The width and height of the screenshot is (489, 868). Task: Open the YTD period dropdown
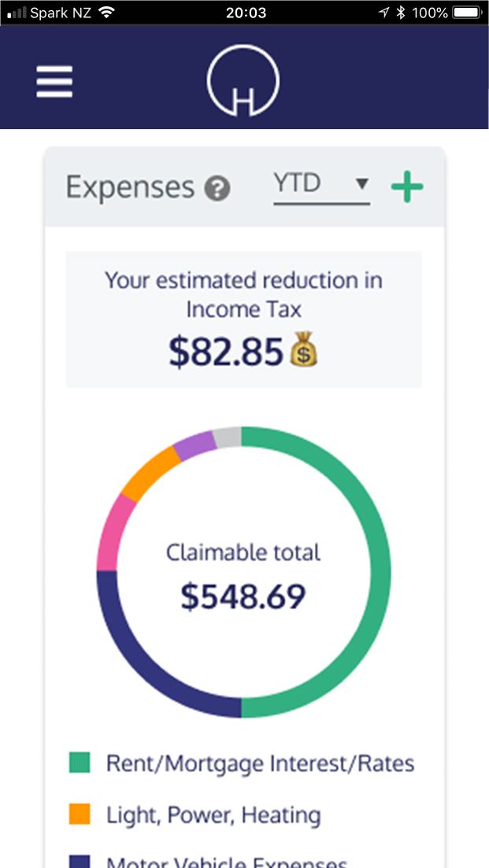tap(321, 187)
